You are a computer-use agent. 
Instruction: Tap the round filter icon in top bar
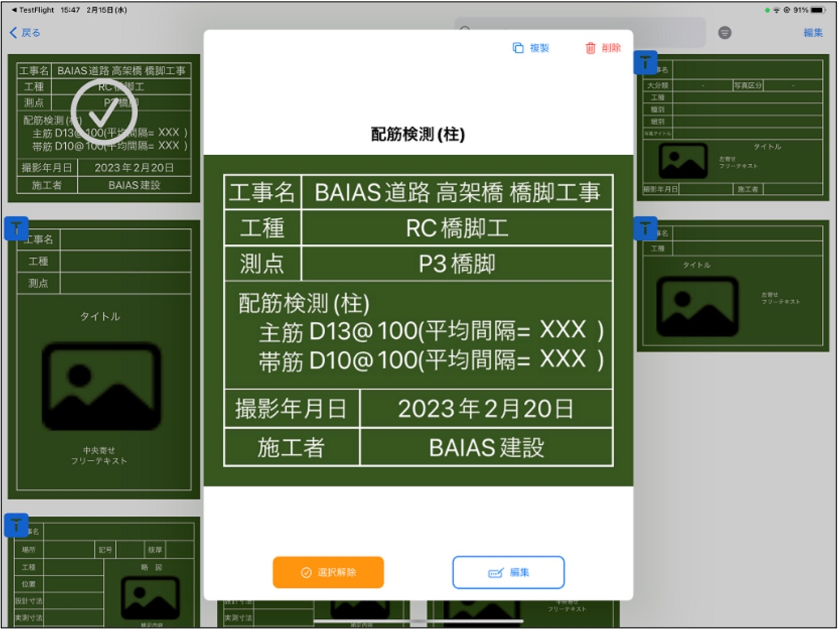tap(724, 33)
